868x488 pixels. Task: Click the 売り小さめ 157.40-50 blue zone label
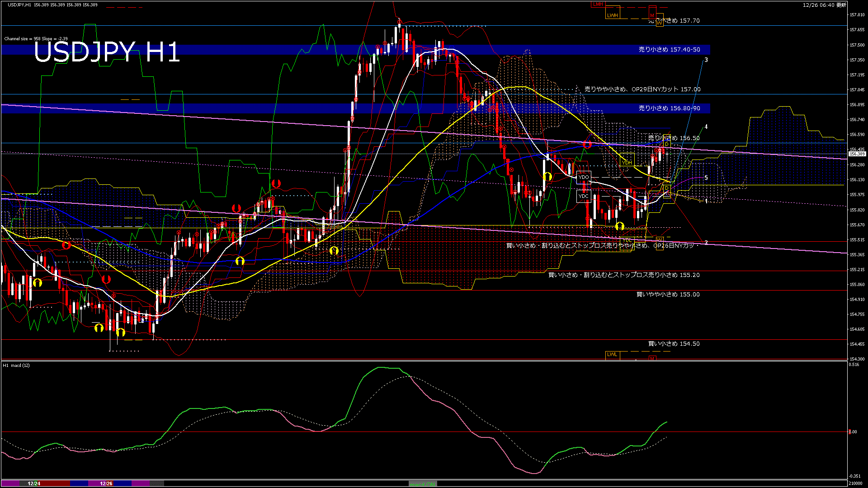[x=669, y=50]
